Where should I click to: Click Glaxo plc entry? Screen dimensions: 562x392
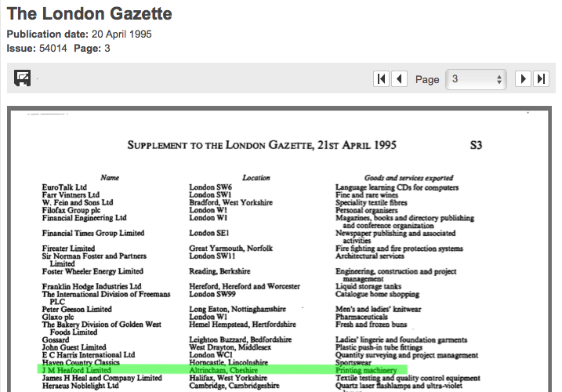[58, 317]
